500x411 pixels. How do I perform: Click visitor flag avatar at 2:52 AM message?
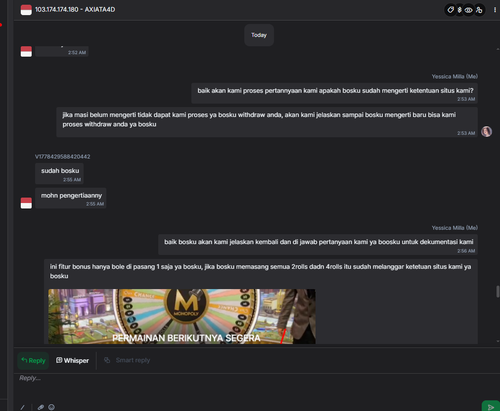click(26, 52)
